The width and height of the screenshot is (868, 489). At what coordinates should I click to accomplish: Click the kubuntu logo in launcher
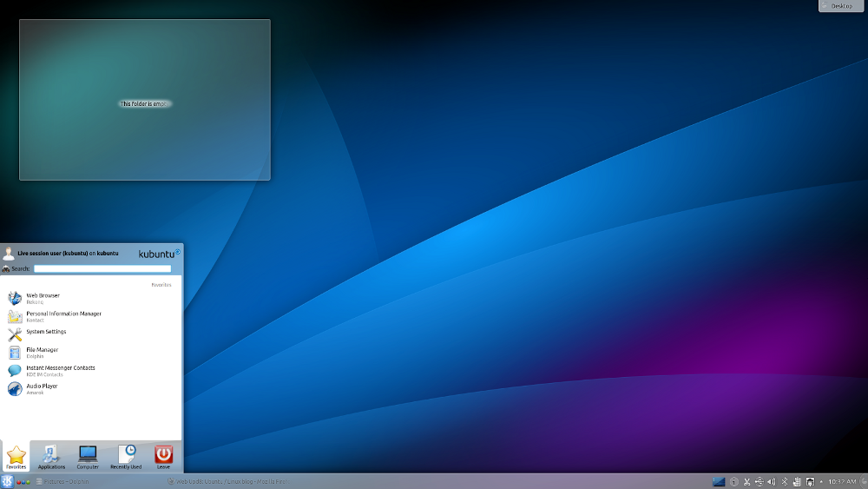[160, 254]
